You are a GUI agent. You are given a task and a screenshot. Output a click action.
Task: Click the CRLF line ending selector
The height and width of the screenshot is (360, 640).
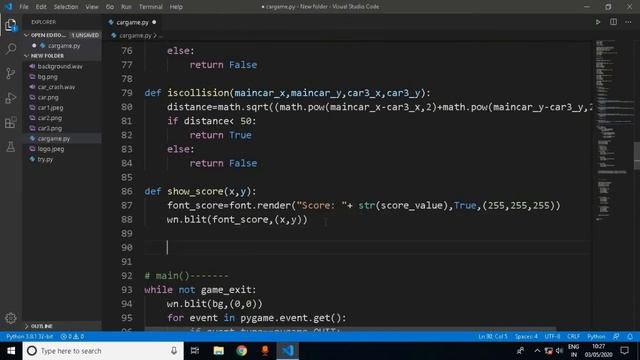(573, 336)
